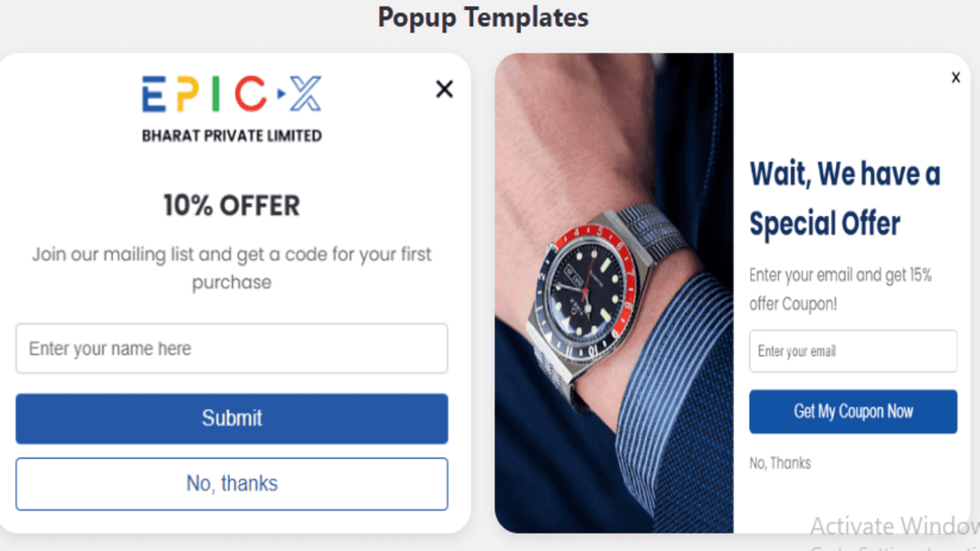980x551 pixels.
Task: Click the Enter your name here field
Action: coord(232,349)
